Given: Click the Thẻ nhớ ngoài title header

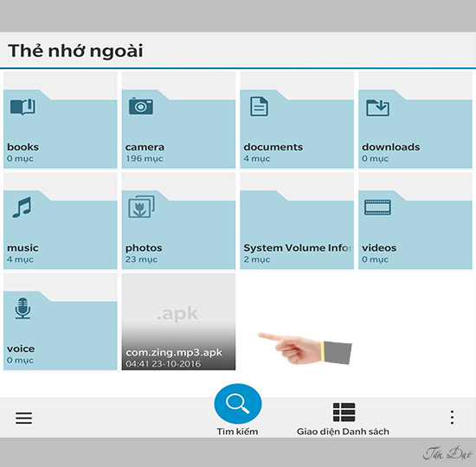Looking at the screenshot, I should (75, 50).
